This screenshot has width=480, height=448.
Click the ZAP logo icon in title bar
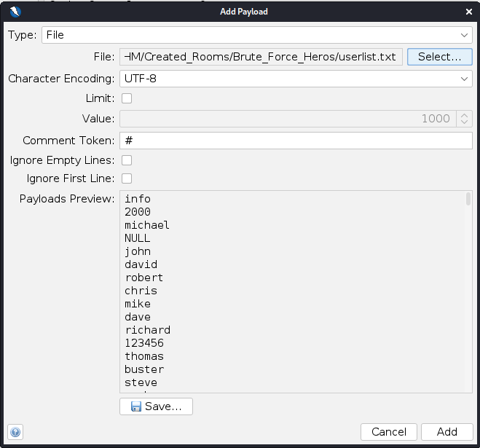(15, 11)
